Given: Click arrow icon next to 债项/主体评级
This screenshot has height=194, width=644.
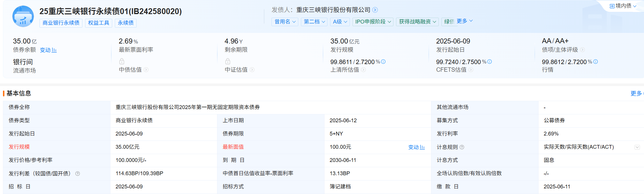Looking at the screenshot, I should pos(582,50).
